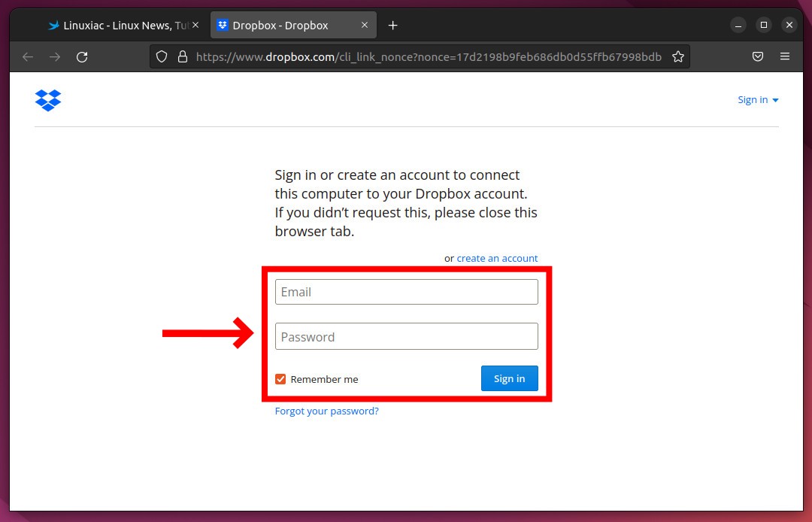Click the padlock site security icon

(182, 56)
